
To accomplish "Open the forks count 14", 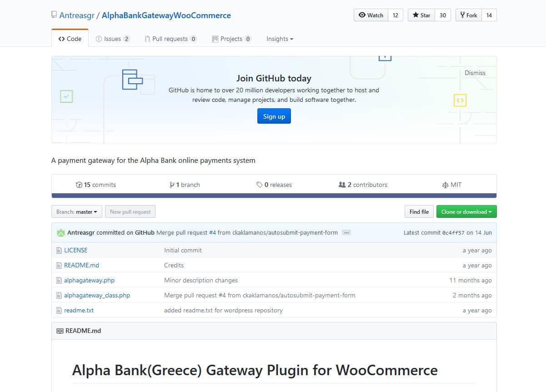I will click(x=489, y=15).
